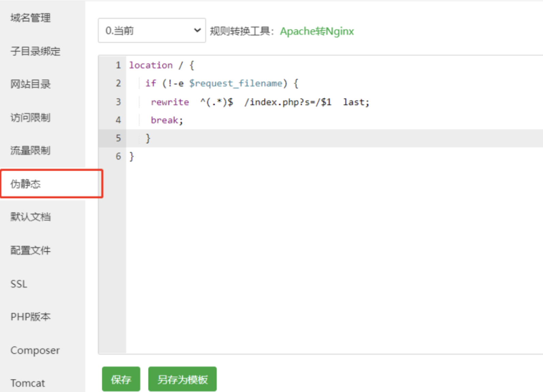This screenshot has width=543, height=392.
Task: Click the green 保存 button
Action: [x=121, y=379]
